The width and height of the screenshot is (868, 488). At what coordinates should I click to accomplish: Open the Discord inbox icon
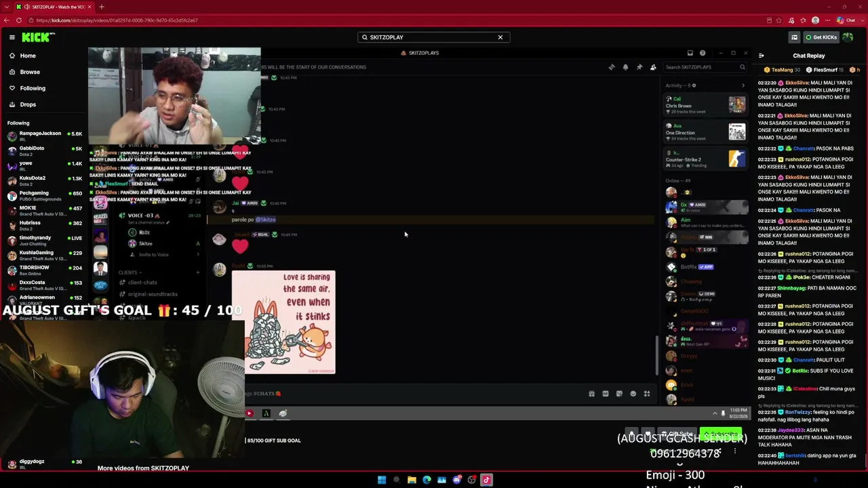point(690,53)
